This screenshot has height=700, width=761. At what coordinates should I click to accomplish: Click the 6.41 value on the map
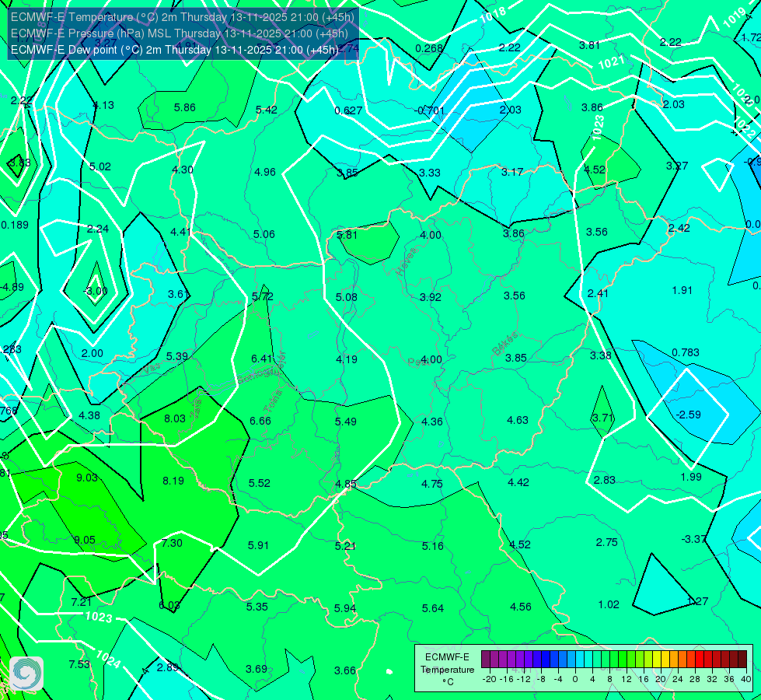[x=262, y=359]
